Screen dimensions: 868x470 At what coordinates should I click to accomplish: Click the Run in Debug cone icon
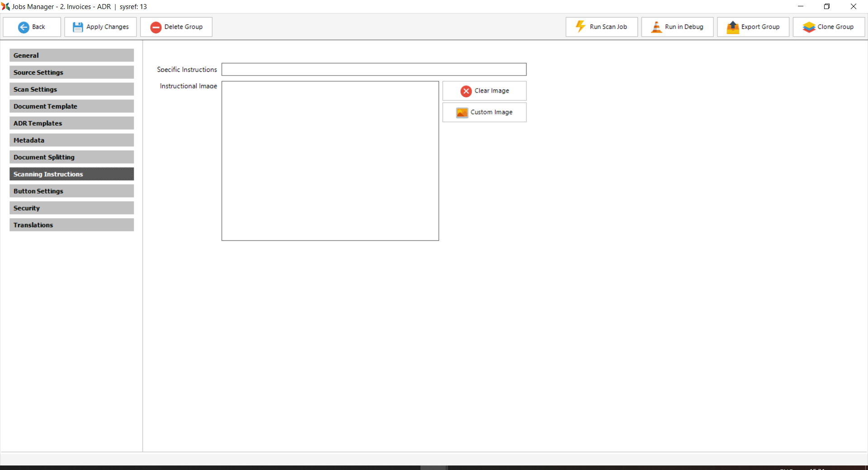[x=656, y=27]
